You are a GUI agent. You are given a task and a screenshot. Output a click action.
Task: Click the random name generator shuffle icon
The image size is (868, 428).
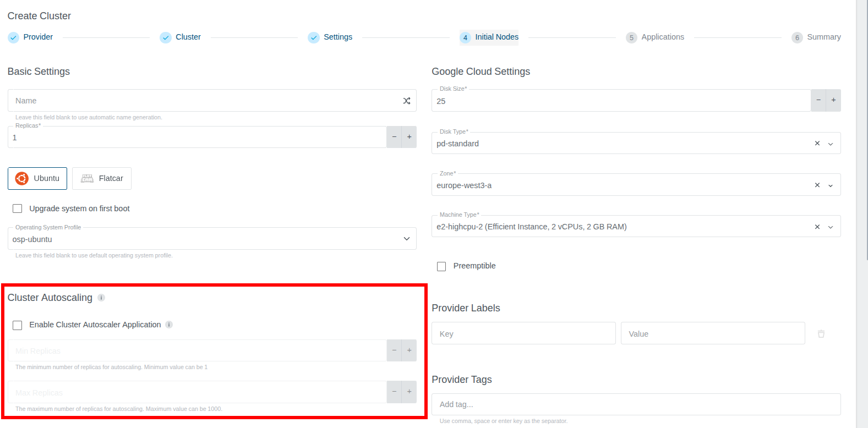[x=406, y=101]
